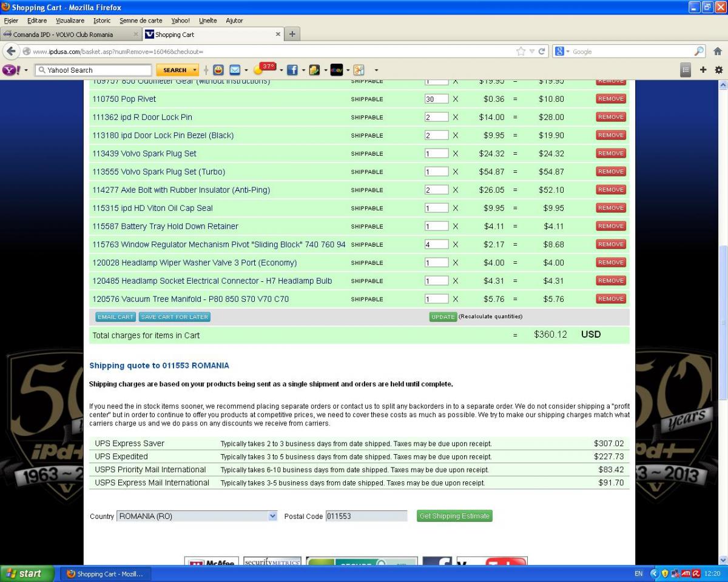Click the plus icon on Yahoo toolbar
Image resolution: width=728 pixels, height=582 pixels.
point(704,70)
